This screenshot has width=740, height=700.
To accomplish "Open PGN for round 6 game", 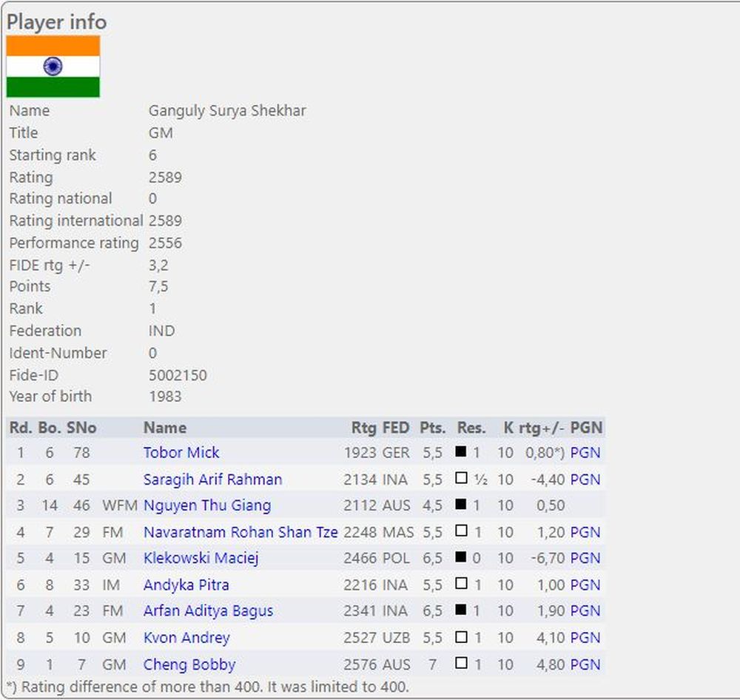I will pos(585,585).
